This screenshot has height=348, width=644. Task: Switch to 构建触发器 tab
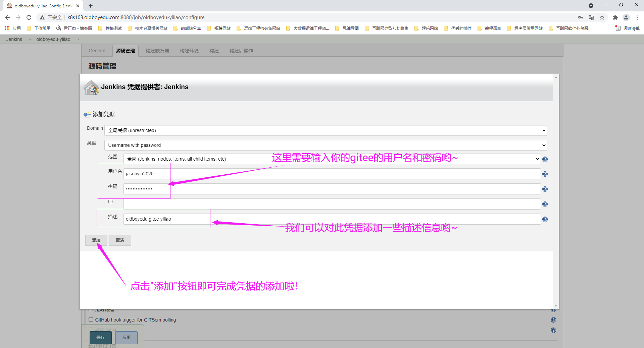click(x=157, y=51)
